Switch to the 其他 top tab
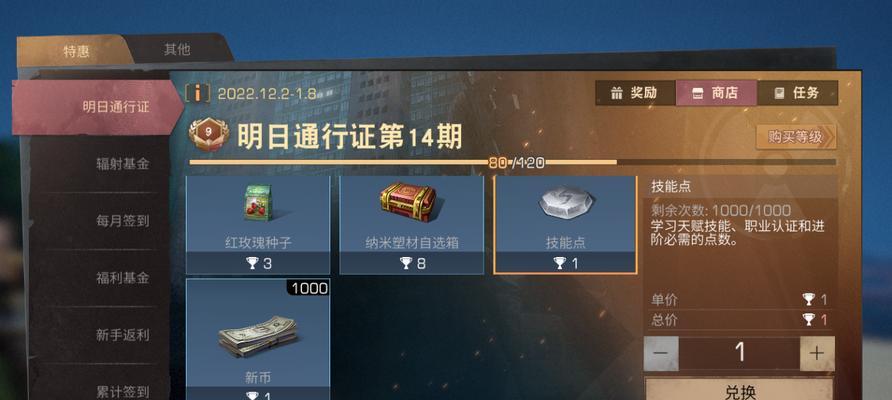This screenshot has width=892, height=400. pyautogui.click(x=177, y=50)
